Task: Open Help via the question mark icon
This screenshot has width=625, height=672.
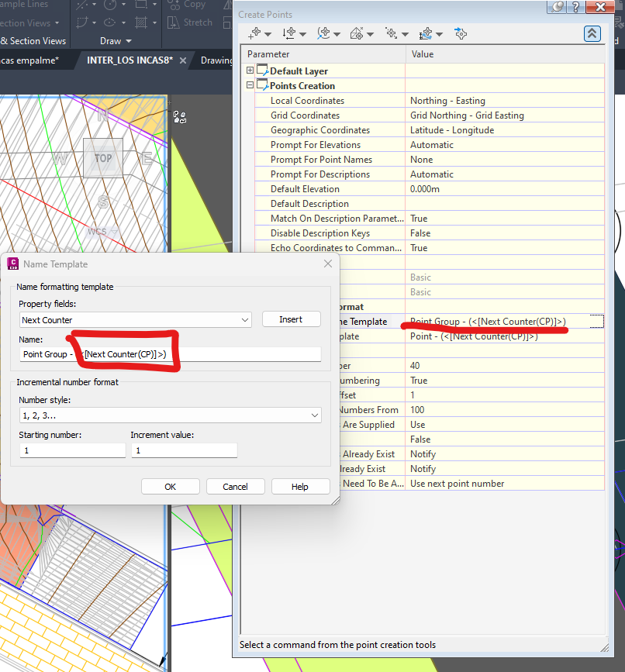Action: pyautogui.click(x=575, y=6)
